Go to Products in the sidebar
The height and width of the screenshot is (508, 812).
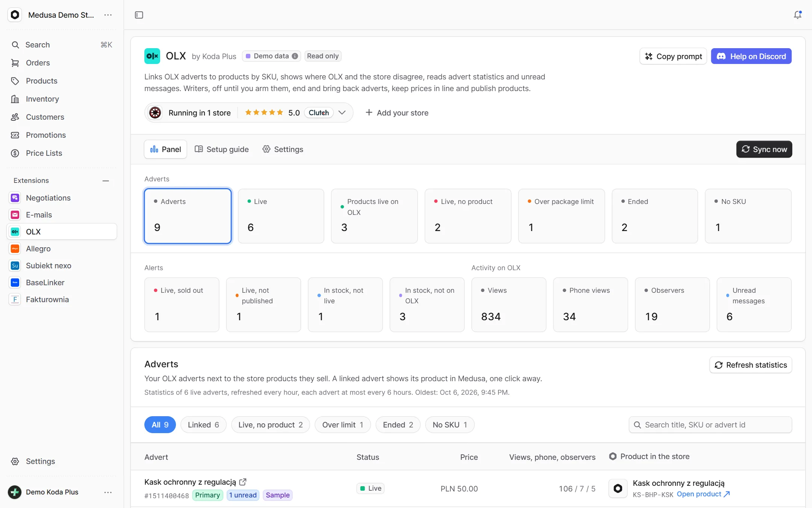pyautogui.click(x=62, y=81)
